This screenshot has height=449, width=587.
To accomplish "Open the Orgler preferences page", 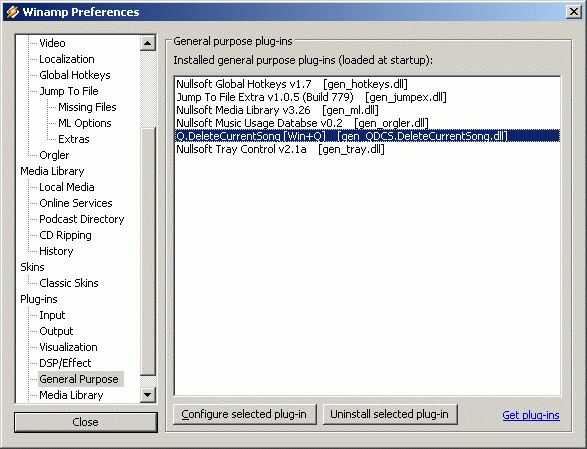I will pyautogui.click(x=54, y=155).
